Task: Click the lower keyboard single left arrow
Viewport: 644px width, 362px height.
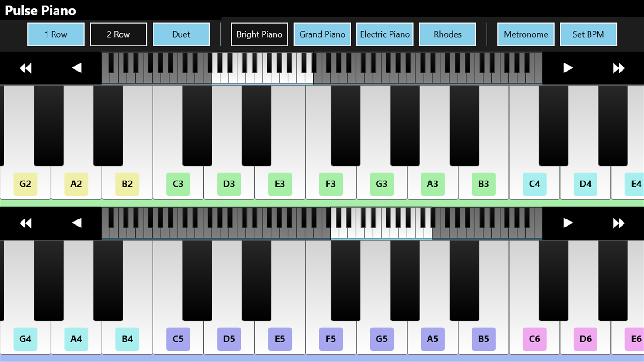Action: 76,223
